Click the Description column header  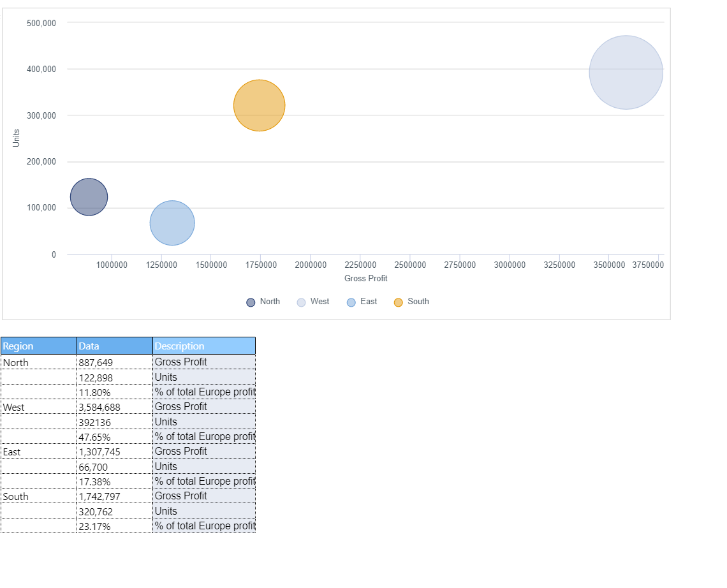204,346
